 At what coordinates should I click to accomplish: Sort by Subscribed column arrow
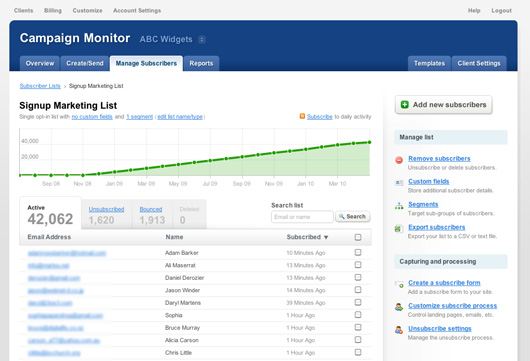click(x=326, y=237)
